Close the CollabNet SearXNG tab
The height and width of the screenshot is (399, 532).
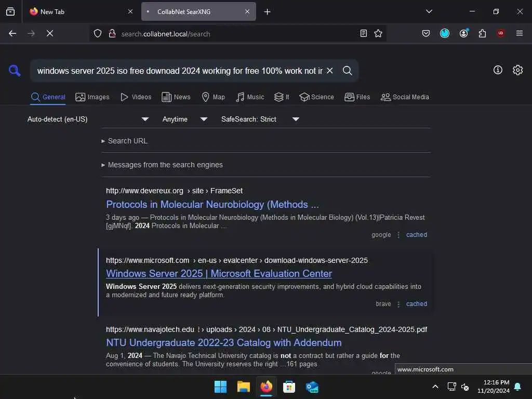point(247,11)
